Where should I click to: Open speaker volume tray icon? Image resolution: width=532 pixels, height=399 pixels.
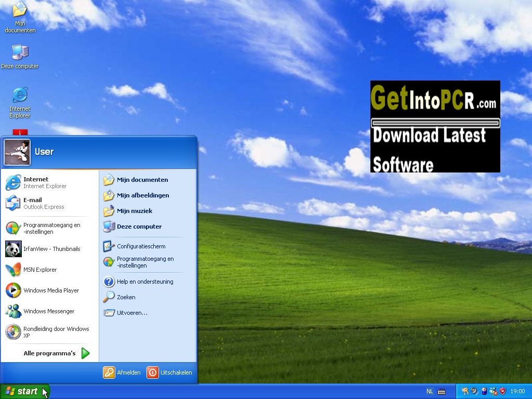tap(474, 391)
